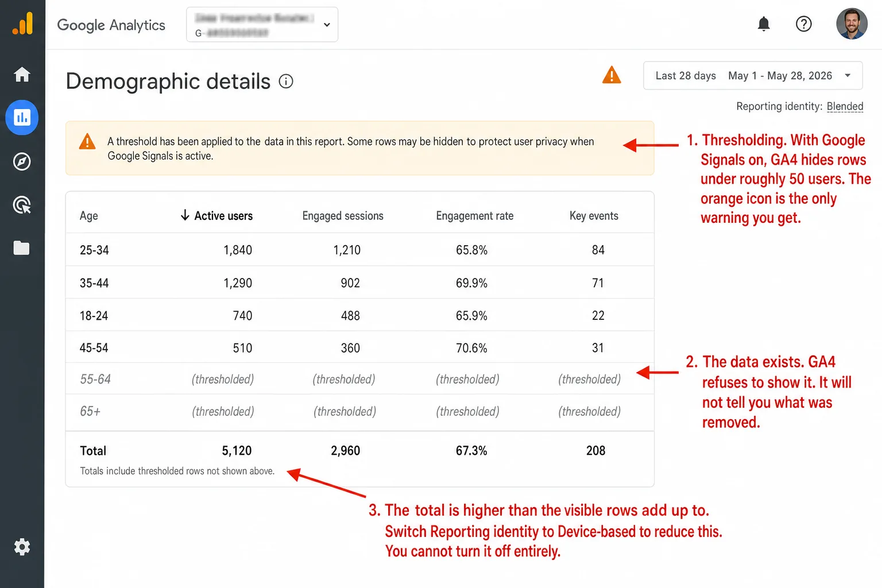
Task: Click total engagement rate 67.3%
Action: [x=471, y=451]
